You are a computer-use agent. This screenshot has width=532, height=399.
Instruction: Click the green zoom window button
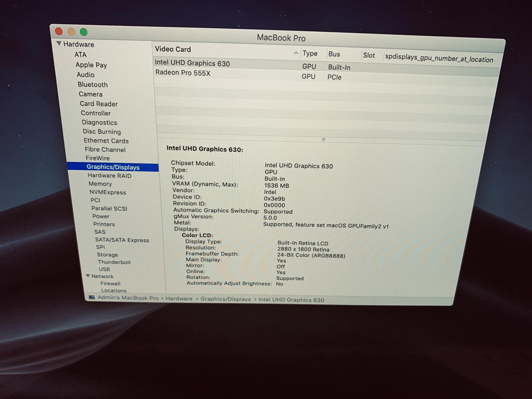[84, 32]
